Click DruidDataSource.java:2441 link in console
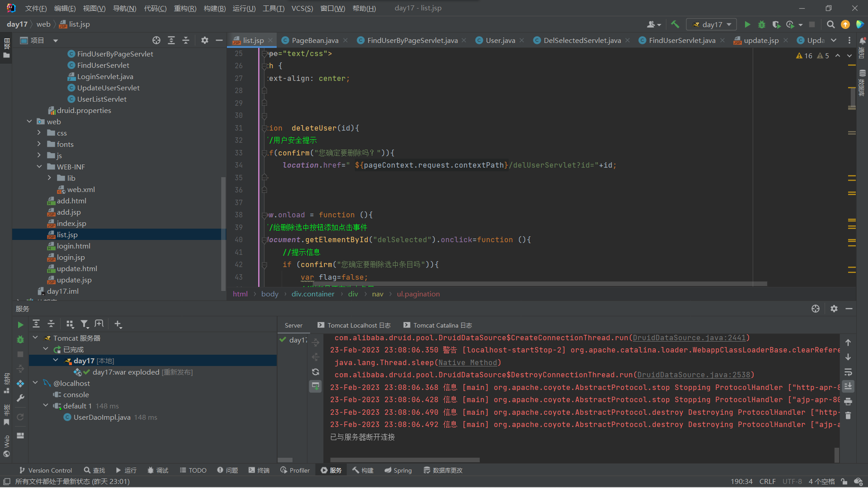Image resolution: width=868 pixels, height=488 pixels. pyautogui.click(x=689, y=338)
